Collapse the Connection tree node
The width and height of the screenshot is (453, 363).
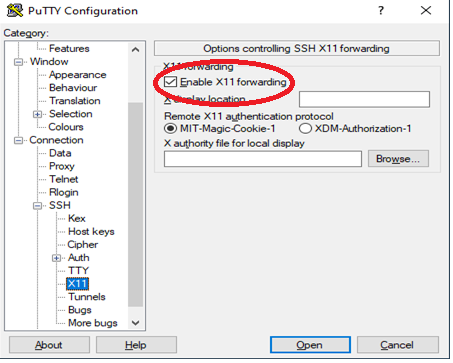click(x=18, y=140)
